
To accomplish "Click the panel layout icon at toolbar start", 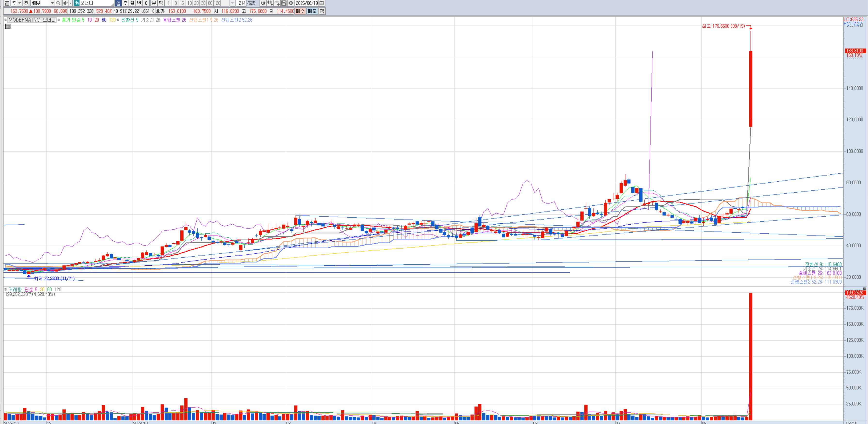I will [7, 3].
